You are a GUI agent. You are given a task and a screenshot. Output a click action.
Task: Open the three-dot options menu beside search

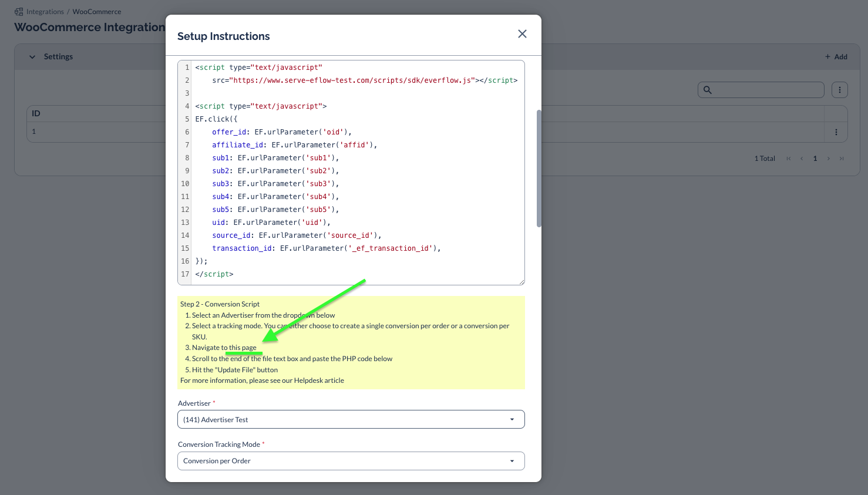tap(840, 90)
